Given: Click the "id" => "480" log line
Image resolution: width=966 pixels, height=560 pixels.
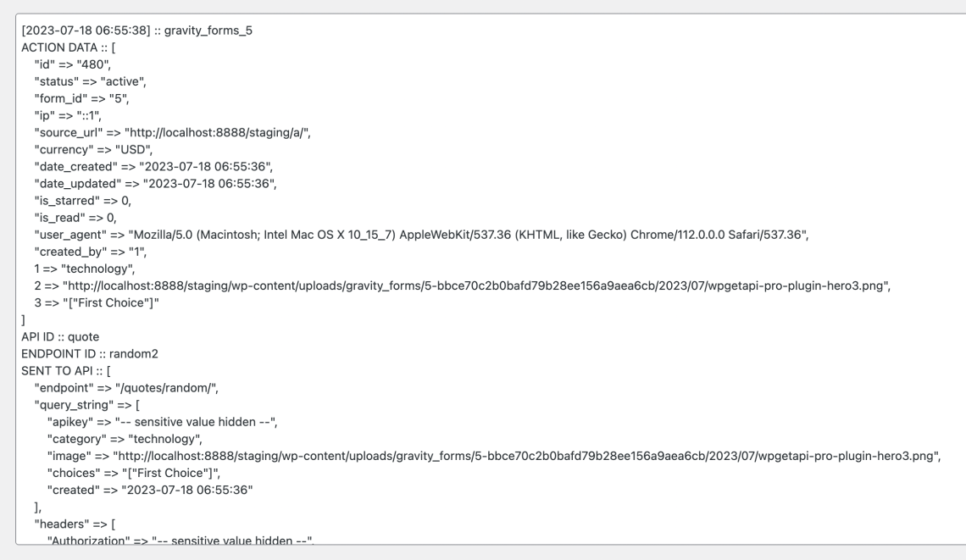Looking at the screenshot, I should (x=73, y=64).
